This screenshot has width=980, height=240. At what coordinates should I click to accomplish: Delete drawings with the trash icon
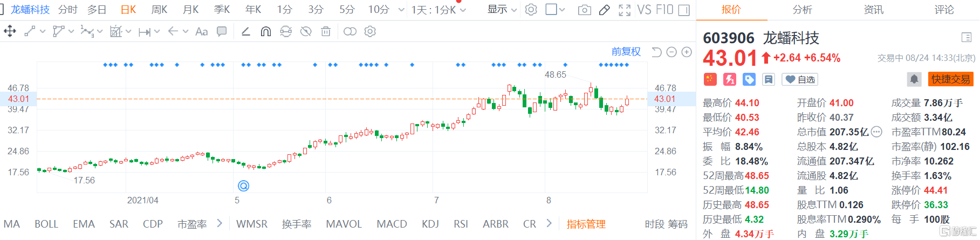tap(326, 31)
